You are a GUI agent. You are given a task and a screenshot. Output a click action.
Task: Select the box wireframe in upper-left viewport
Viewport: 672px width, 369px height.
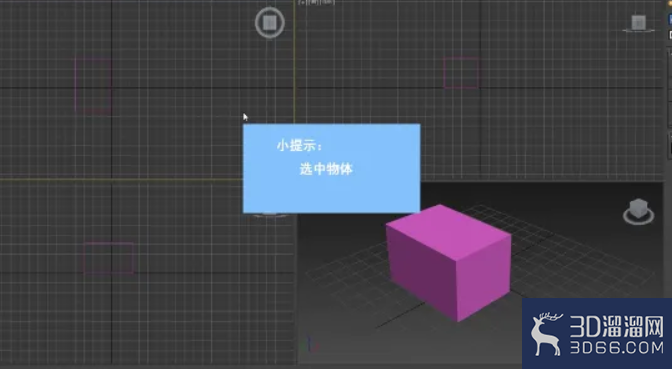pos(93,85)
